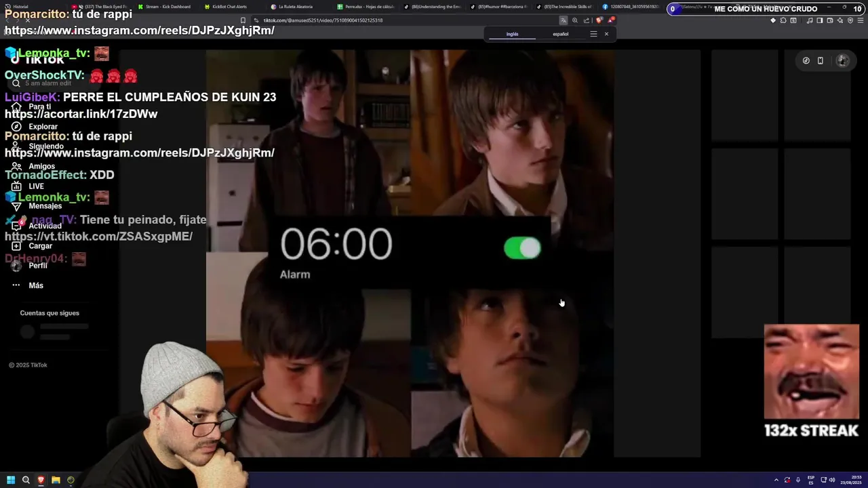This screenshot has height=488, width=868.
Task: Toggle the 06:00 alarm switch
Action: pos(522,249)
